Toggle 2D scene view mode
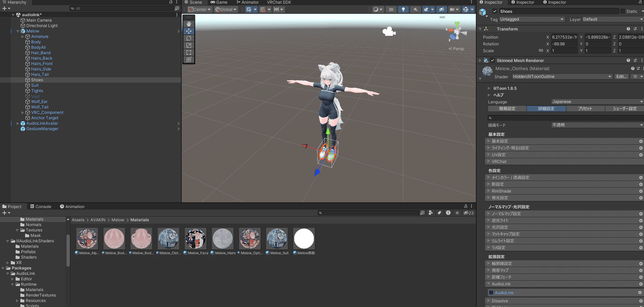The height and width of the screenshot is (307, 644). (391, 10)
